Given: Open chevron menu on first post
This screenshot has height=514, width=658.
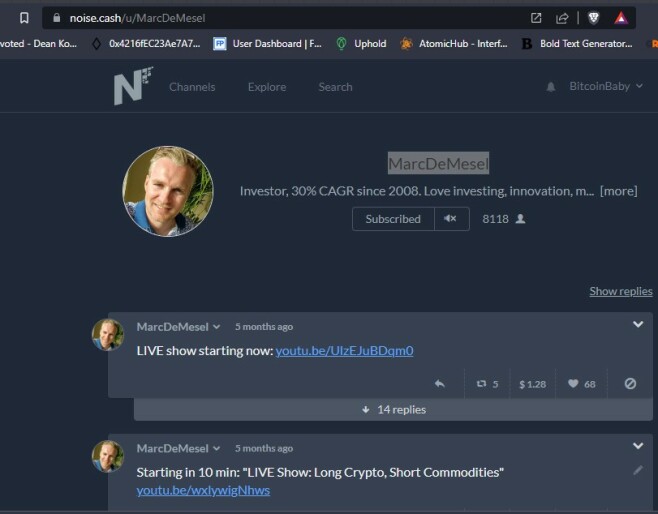Looking at the screenshot, I should [638, 324].
